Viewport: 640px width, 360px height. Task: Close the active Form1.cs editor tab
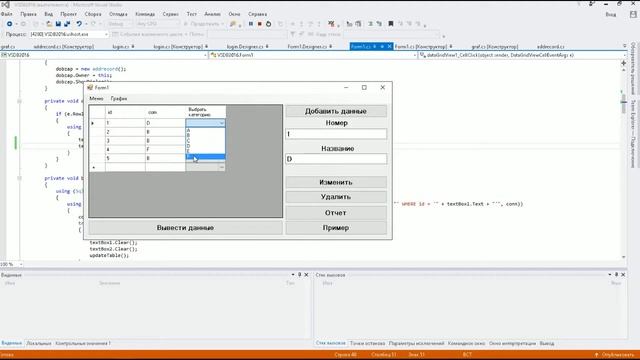(389, 47)
